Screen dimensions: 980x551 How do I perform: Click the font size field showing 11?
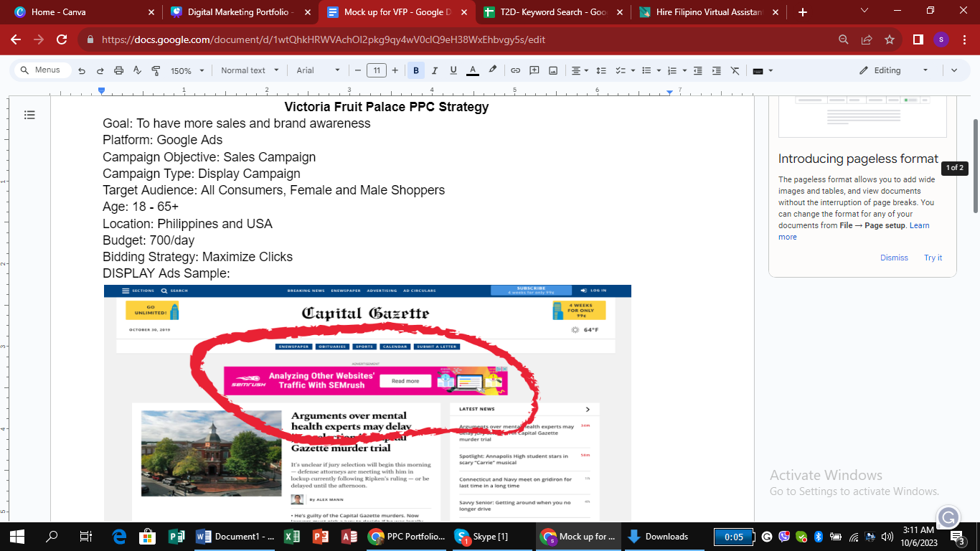click(377, 70)
